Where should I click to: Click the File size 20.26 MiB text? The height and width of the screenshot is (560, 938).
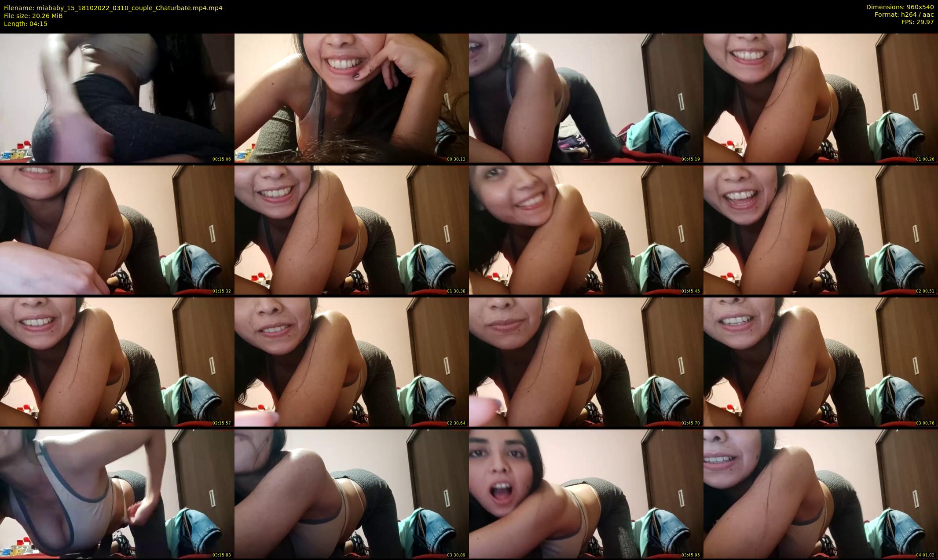pos(33,16)
